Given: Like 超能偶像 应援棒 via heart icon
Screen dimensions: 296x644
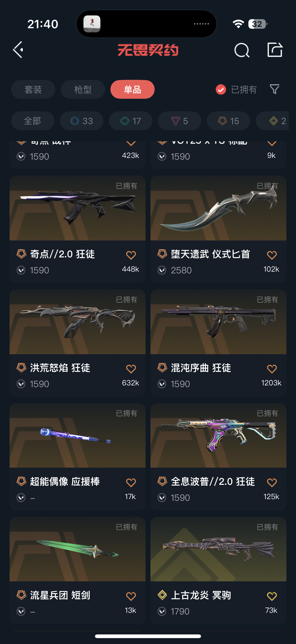Looking at the screenshot, I should (x=131, y=482).
